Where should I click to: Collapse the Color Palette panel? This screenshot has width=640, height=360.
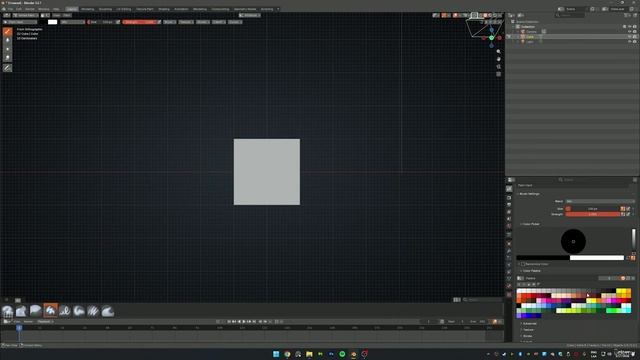[x=531, y=271]
